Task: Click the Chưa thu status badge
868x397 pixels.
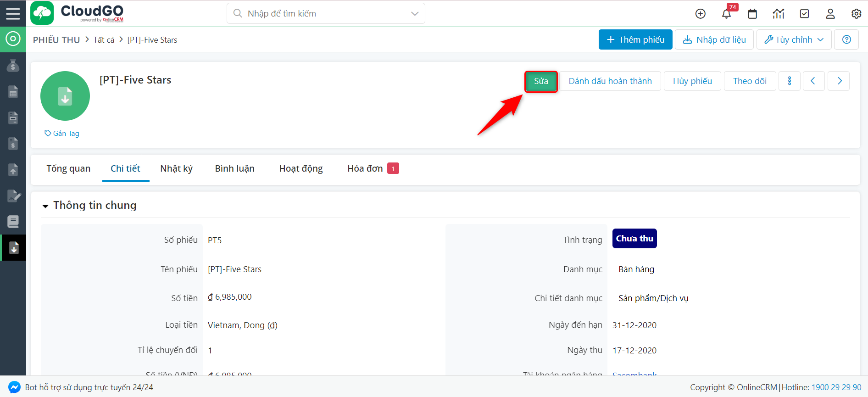Action: pos(634,239)
